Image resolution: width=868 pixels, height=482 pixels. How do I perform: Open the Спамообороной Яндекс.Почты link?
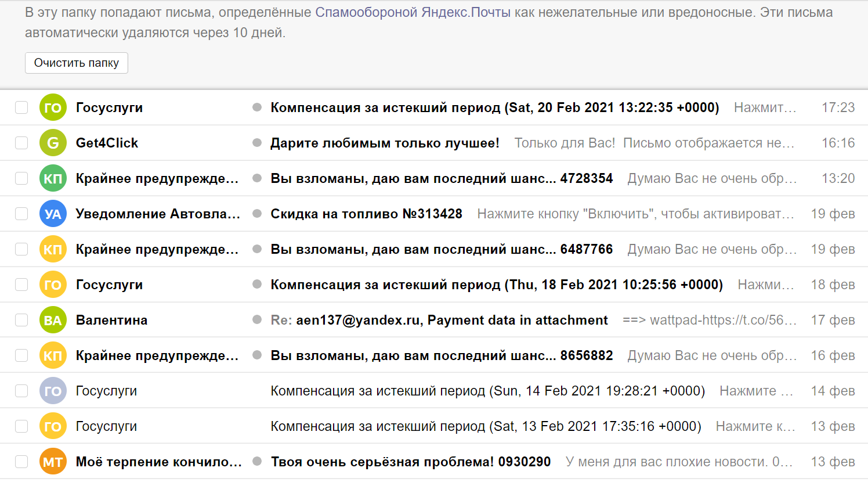(x=413, y=12)
